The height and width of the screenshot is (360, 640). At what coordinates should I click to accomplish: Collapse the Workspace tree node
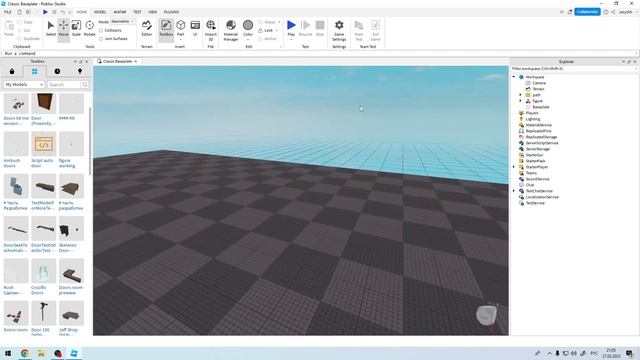click(514, 77)
